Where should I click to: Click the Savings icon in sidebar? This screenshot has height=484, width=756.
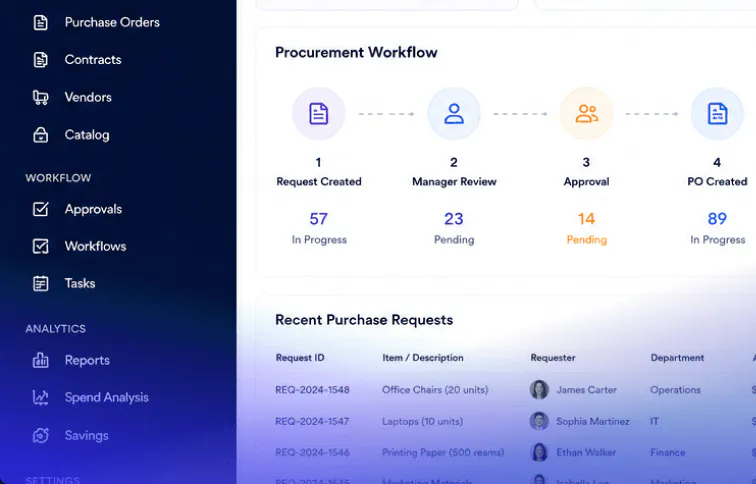click(x=40, y=435)
